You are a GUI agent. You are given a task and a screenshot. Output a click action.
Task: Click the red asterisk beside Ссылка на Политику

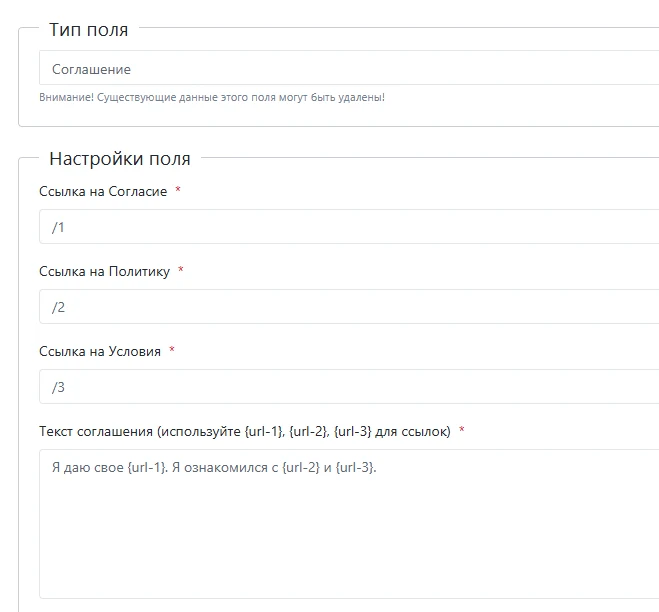click(x=181, y=269)
